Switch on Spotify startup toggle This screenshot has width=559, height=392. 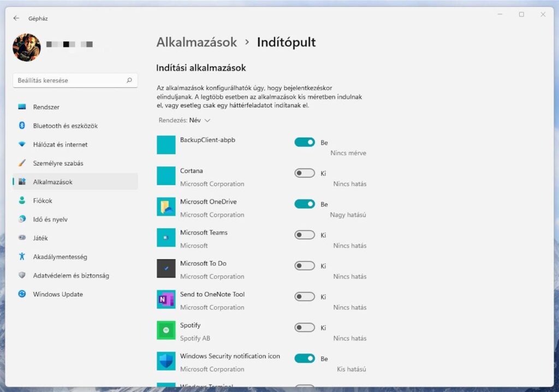[x=305, y=328]
